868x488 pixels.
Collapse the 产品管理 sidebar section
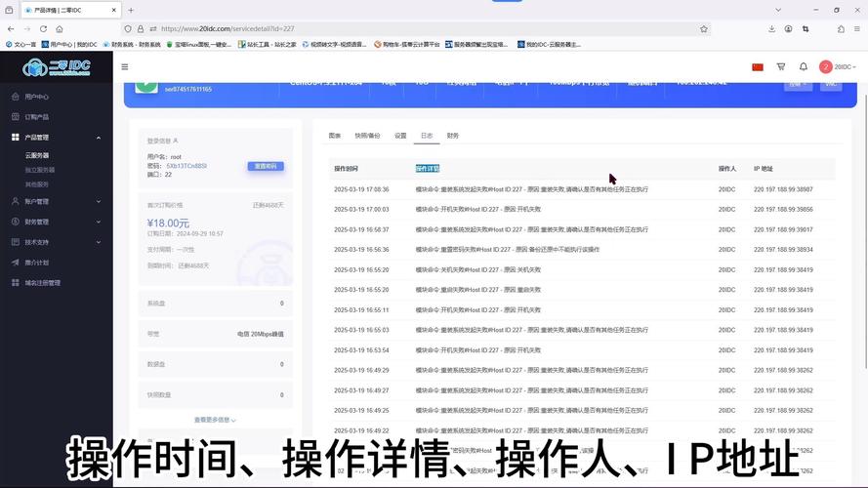(x=99, y=138)
